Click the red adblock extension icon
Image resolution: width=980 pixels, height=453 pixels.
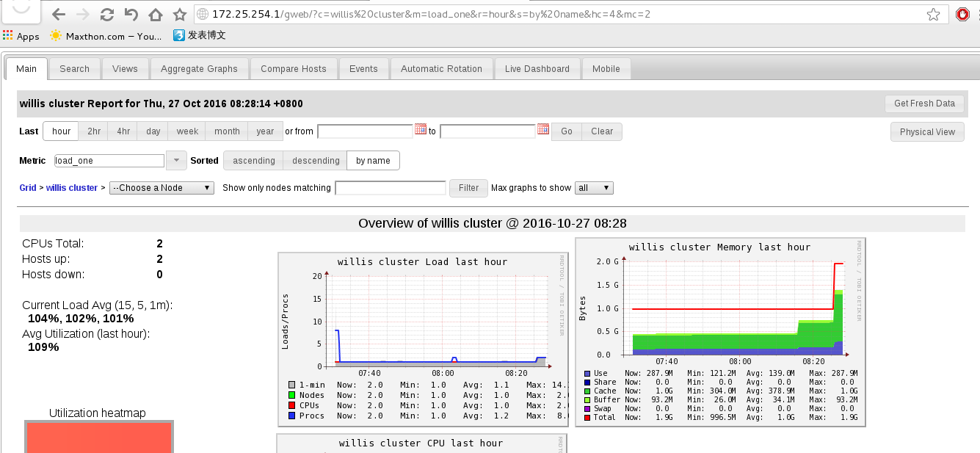(x=963, y=15)
